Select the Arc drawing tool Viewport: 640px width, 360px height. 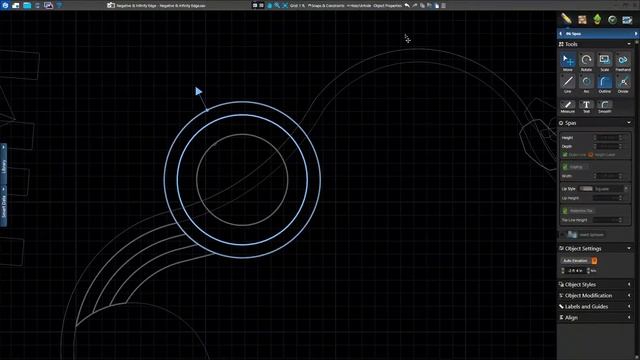point(586,84)
